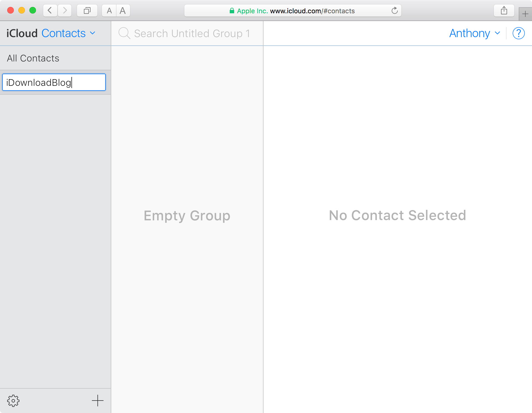Image resolution: width=532 pixels, height=413 pixels.
Task: Reload the page with the refresh icon
Action: coord(395,11)
